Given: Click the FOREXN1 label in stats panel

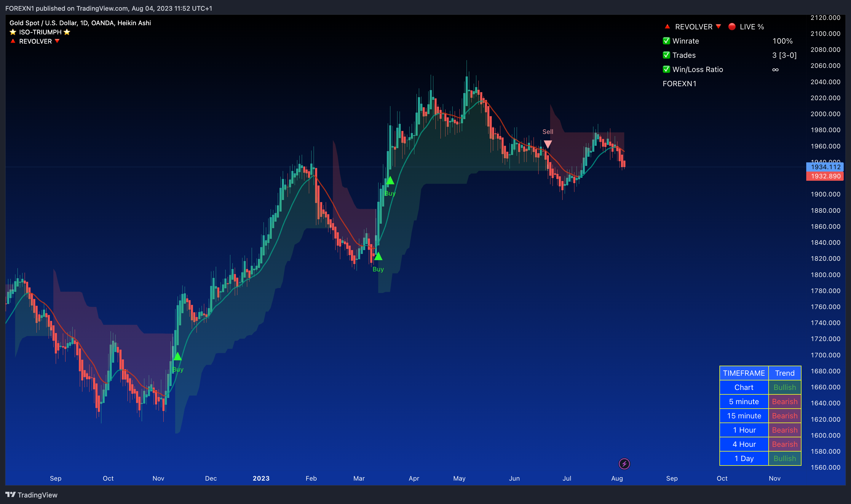Looking at the screenshot, I should coord(679,84).
